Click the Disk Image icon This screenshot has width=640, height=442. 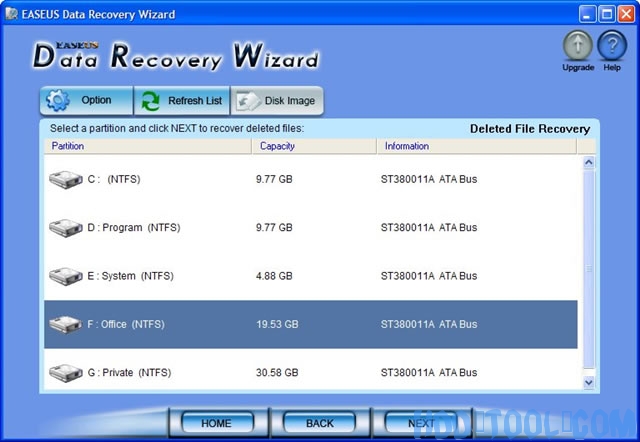click(x=248, y=101)
